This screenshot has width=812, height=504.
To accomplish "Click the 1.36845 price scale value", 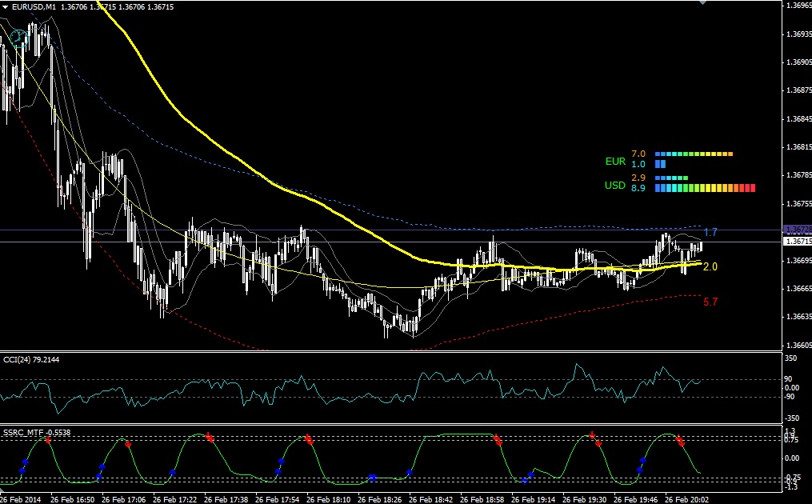I will 799,118.
